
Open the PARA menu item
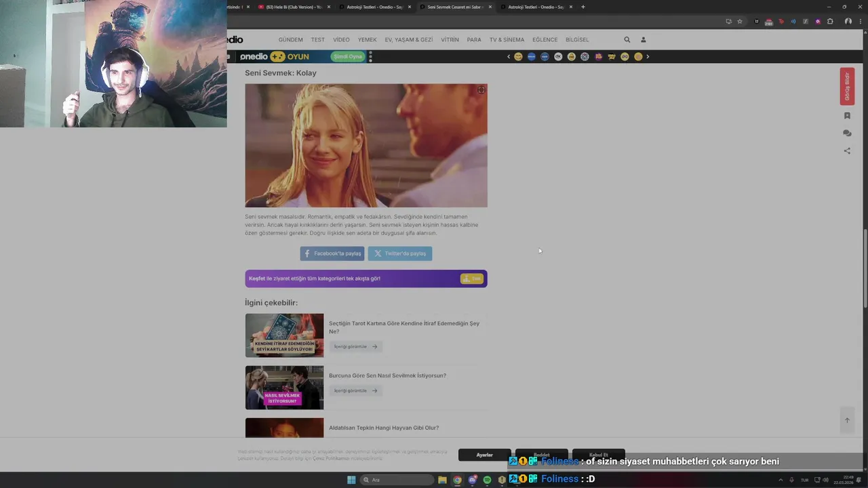[x=474, y=40]
